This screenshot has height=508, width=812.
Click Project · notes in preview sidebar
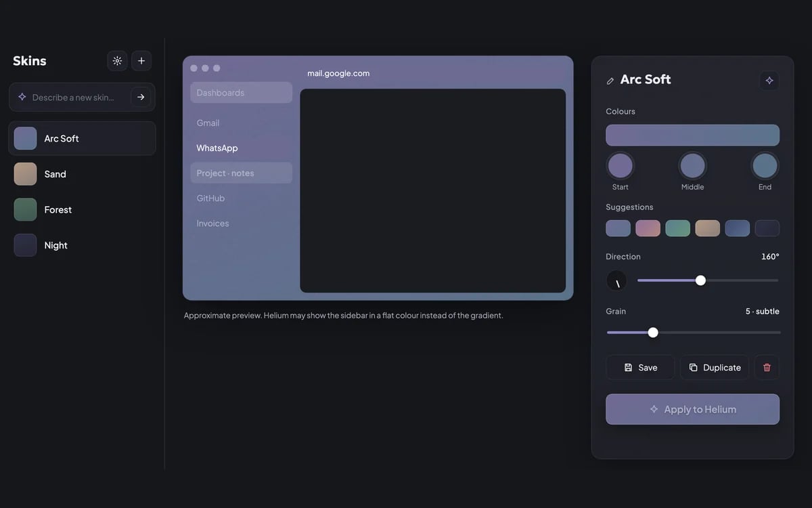[241, 173]
